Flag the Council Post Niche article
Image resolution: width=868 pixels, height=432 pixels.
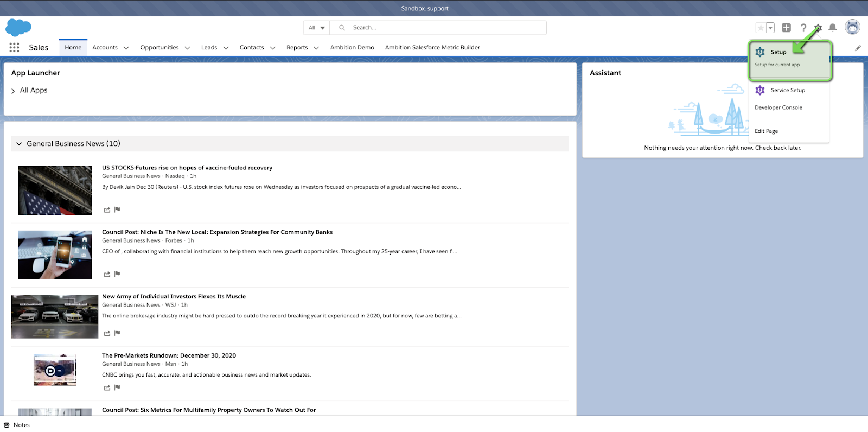117,274
